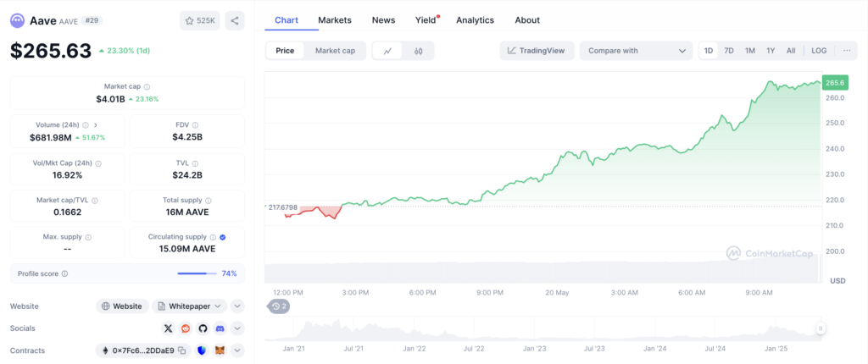Click the 217.6798 baseline price label
The width and height of the screenshot is (868, 364).
[x=283, y=207]
